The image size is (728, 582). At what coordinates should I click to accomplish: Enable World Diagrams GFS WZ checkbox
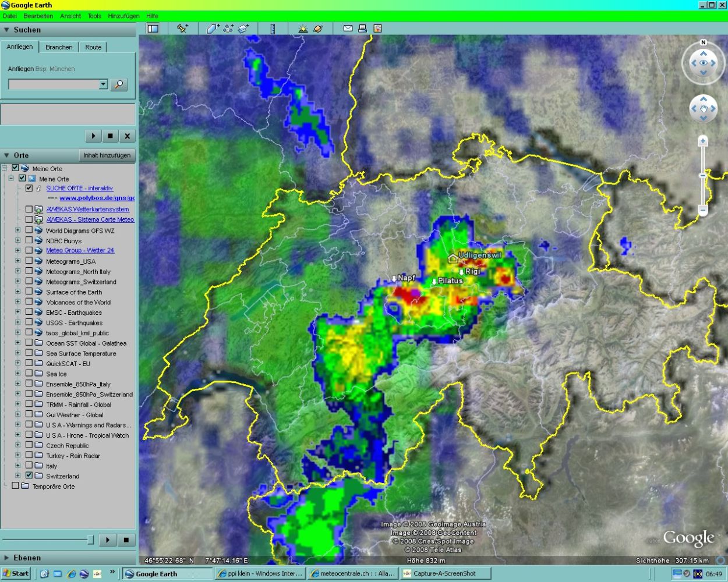click(29, 230)
